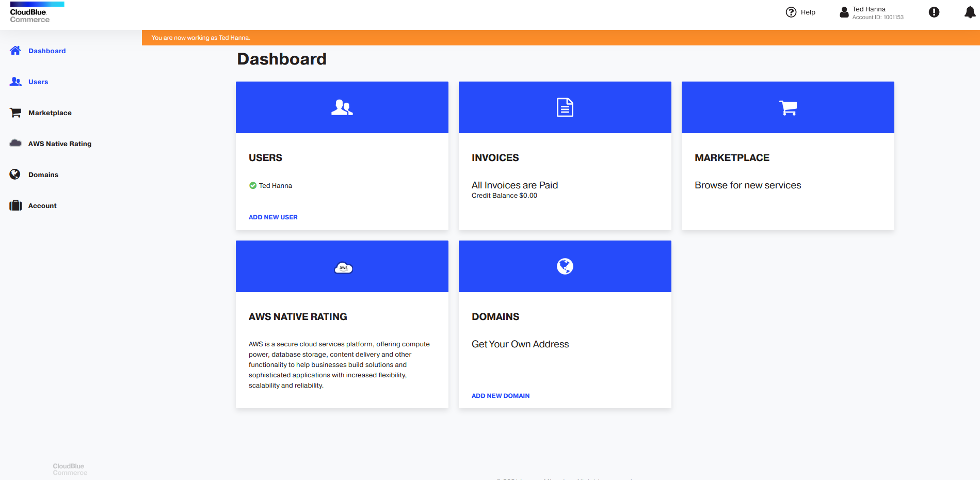980x480 pixels.
Task: Click the AWS cloud icon on card
Action: coord(344,267)
